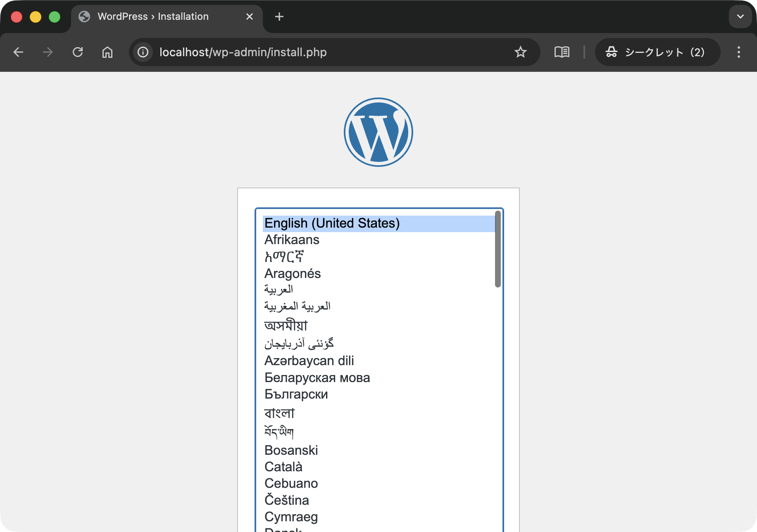The image size is (757, 532).
Task: Click the address bar URL field
Action: tap(331, 52)
